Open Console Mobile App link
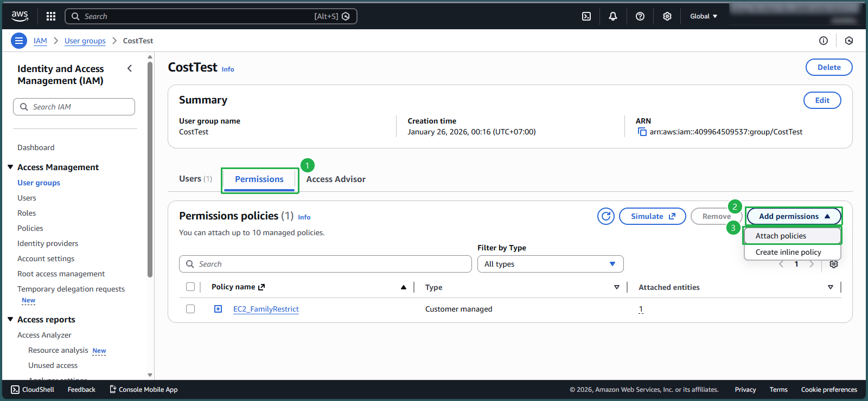Screen dimensions: 868x401 tap(144, 390)
